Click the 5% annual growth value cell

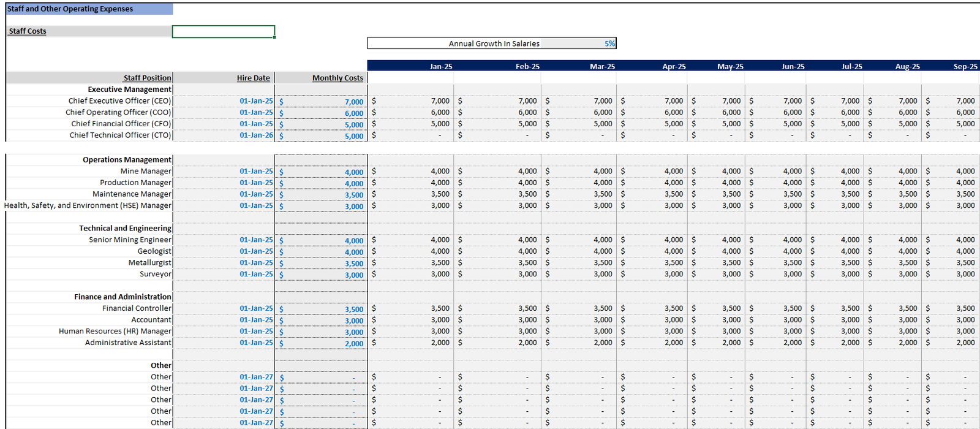pos(578,44)
